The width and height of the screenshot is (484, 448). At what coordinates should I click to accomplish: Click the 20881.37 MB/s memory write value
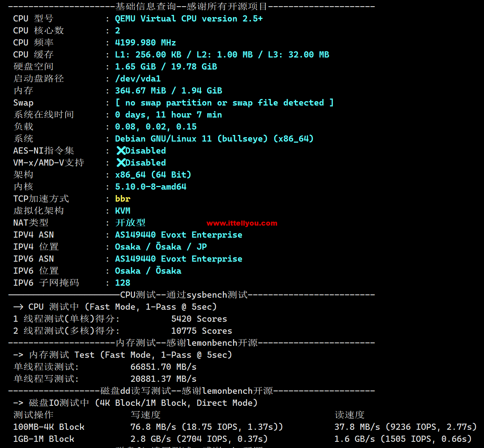(163, 379)
